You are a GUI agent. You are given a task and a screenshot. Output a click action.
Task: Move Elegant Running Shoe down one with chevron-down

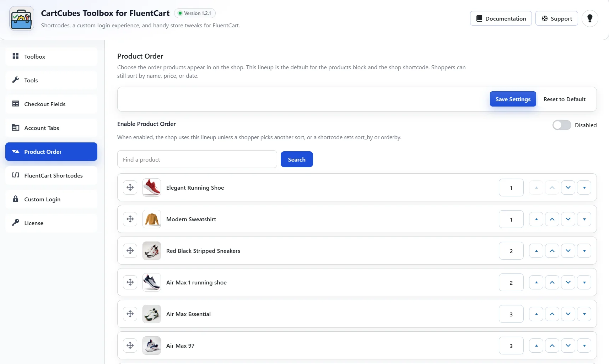point(568,188)
